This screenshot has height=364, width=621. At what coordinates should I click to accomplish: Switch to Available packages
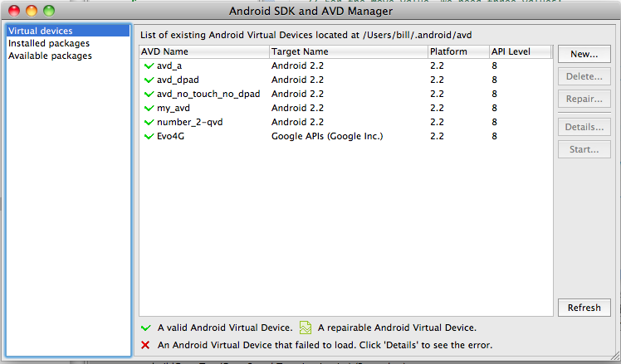tap(50, 56)
